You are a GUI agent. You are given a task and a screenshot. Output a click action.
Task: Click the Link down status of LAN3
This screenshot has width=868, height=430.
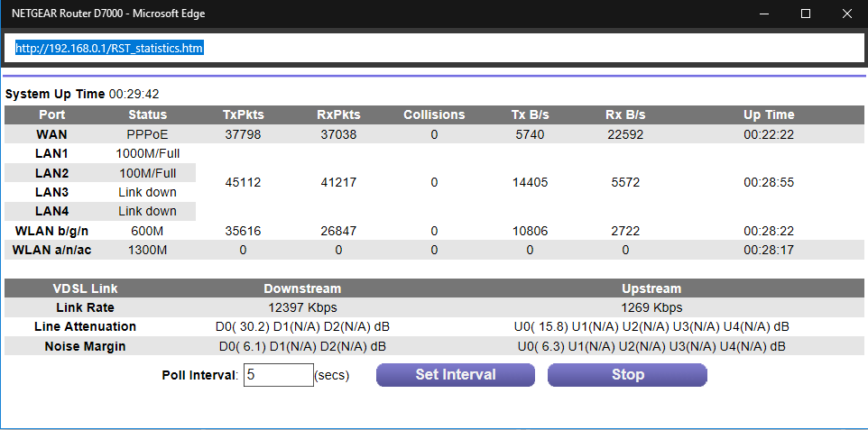(x=147, y=192)
